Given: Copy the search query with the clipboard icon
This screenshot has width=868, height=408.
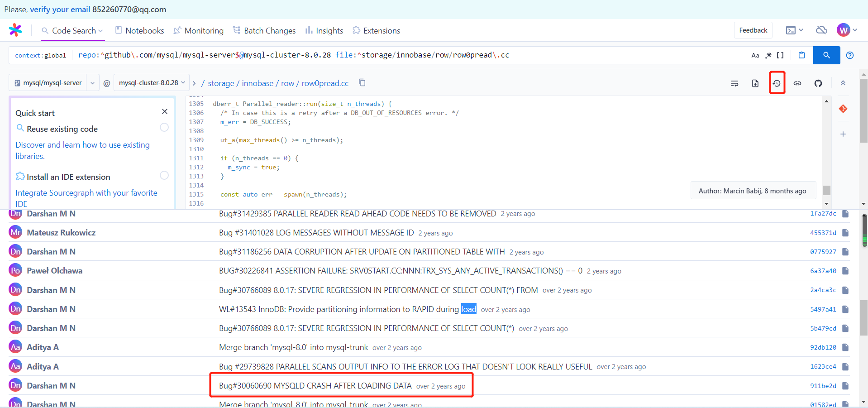Looking at the screenshot, I should pos(801,55).
